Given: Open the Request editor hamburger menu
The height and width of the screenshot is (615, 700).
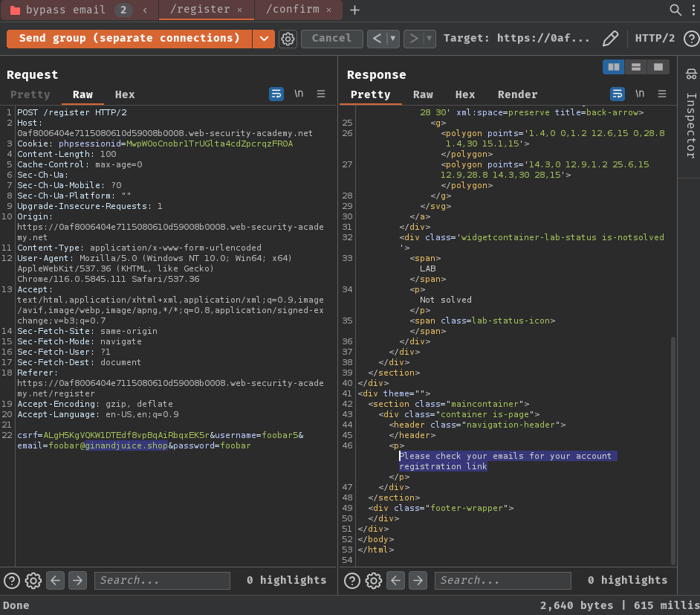Looking at the screenshot, I should click(x=321, y=94).
